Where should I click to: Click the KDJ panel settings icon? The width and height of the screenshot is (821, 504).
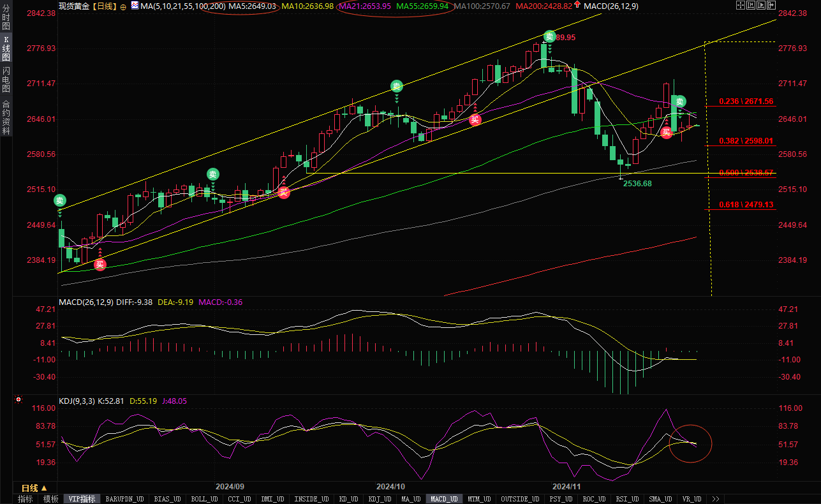(x=18, y=401)
